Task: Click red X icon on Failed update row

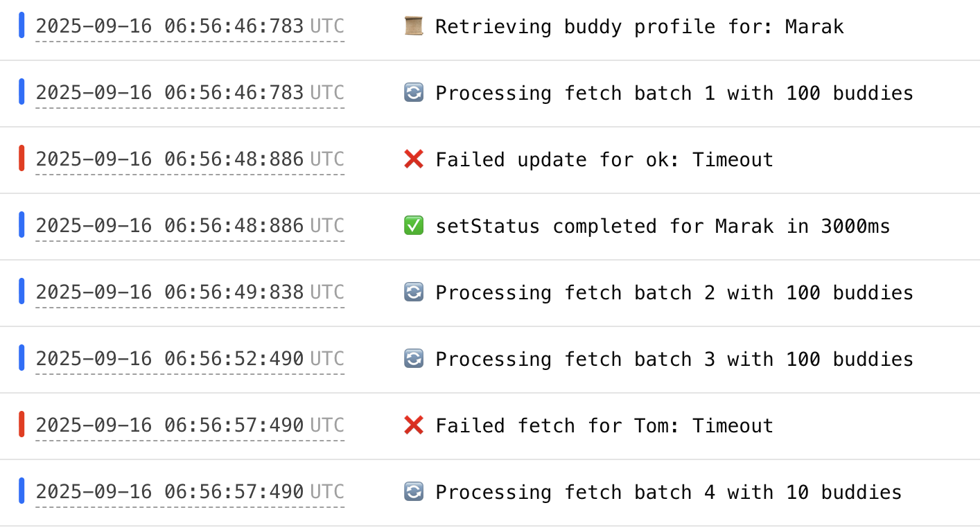Action: (x=413, y=159)
